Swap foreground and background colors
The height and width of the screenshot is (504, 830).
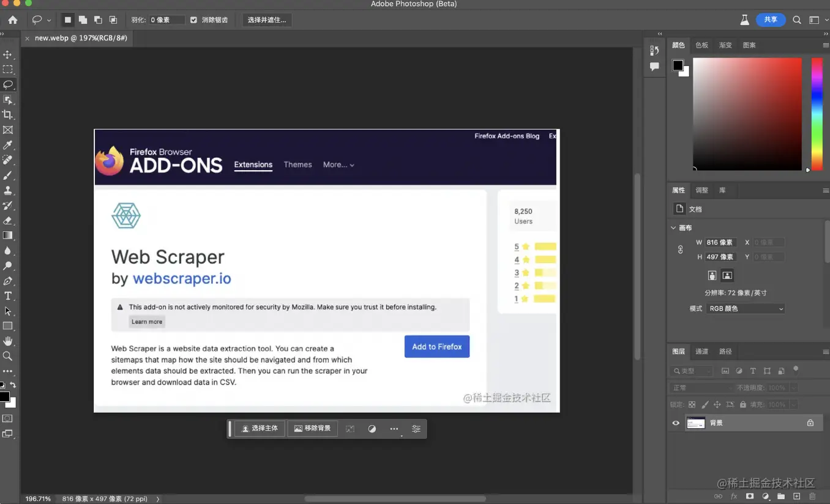[x=13, y=385]
